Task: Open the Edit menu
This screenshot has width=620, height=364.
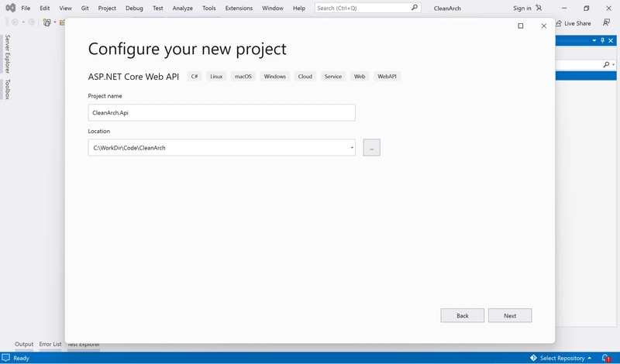Action: pos(45,8)
